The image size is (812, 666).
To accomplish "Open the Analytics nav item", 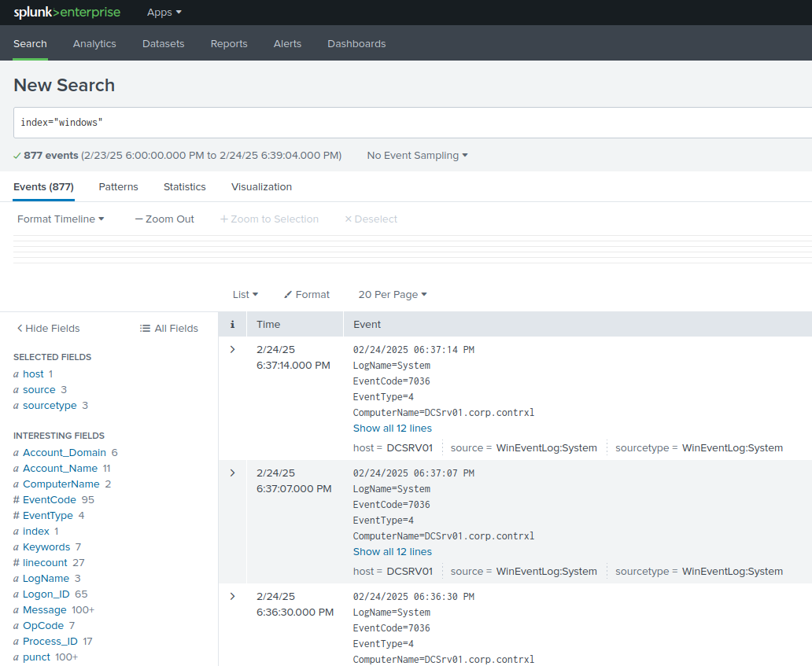I will pyautogui.click(x=94, y=44).
